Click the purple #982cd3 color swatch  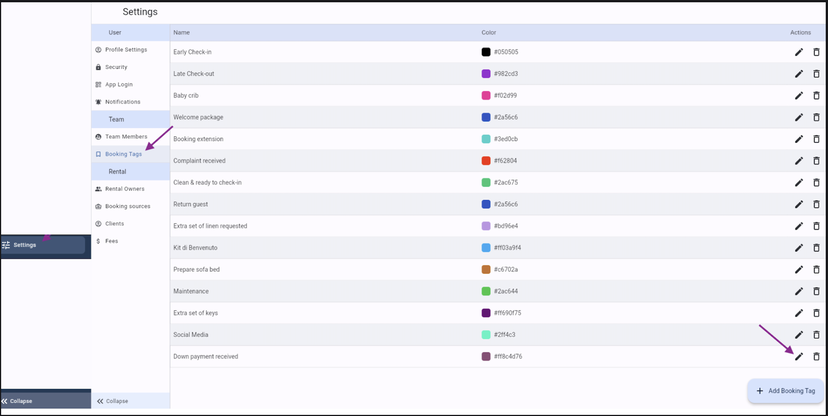click(x=486, y=73)
